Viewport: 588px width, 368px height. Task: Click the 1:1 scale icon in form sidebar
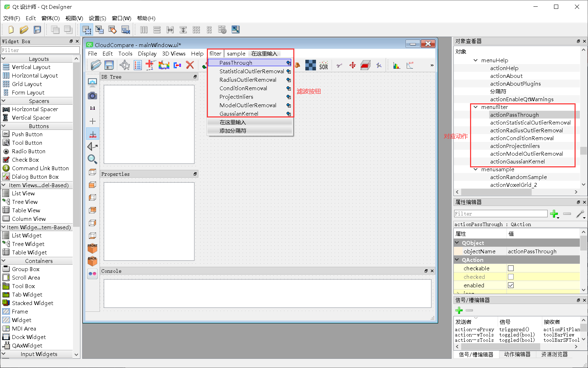point(92,108)
